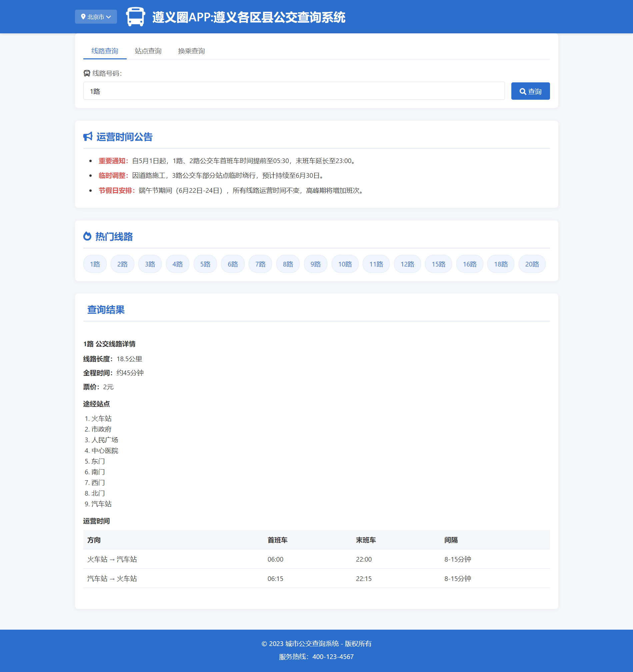Choose the 3路 popular route
This screenshot has width=633, height=672.
click(150, 264)
